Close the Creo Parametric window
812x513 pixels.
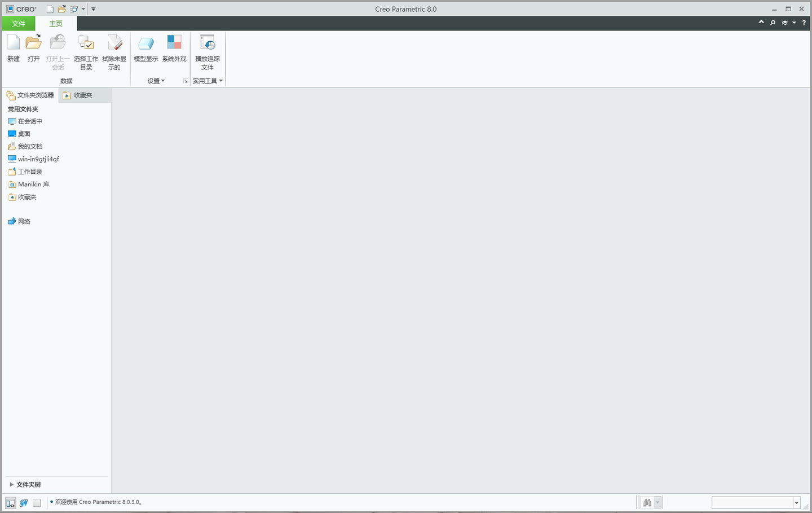(802, 9)
